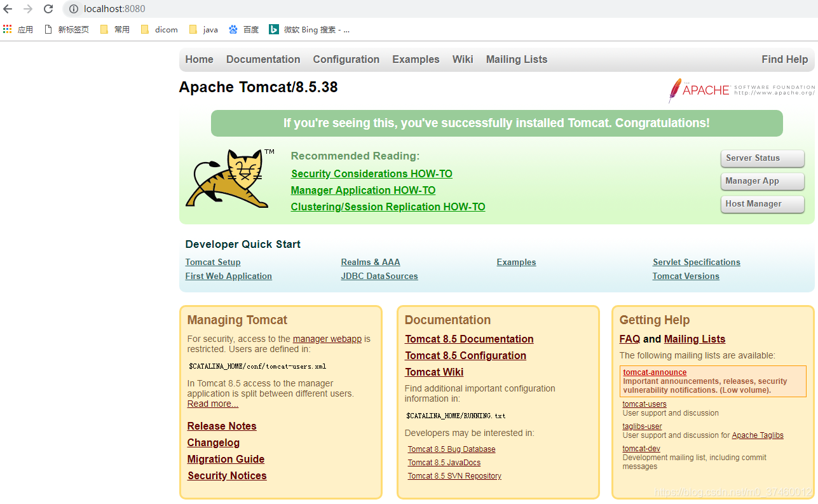Click $CATALINA_HOME/RUNNING.txt path text
Viewport: 818px width, 504px height.
(x=456, y=416)
